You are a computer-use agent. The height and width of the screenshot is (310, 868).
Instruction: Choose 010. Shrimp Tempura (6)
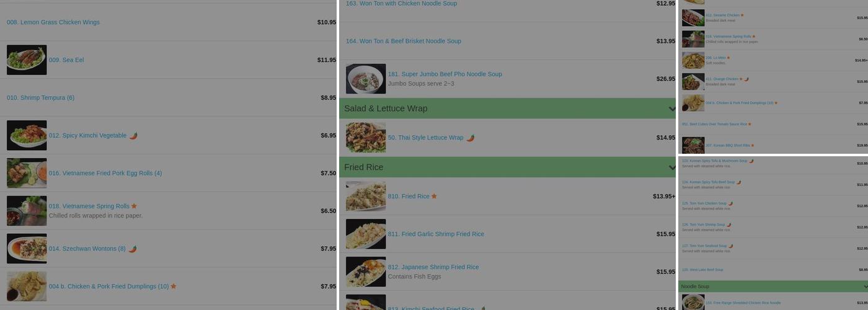[41, 98]
